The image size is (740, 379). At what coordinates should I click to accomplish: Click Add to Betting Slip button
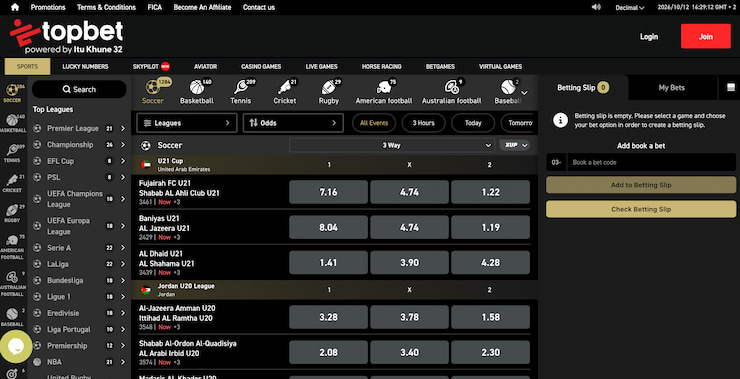tap(641, 185)
